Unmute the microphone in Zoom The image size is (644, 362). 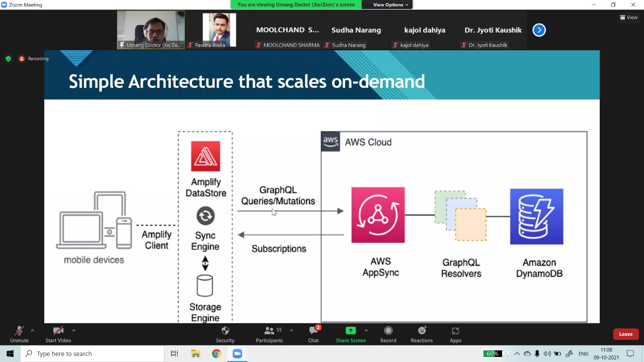[x=19, y=334]
